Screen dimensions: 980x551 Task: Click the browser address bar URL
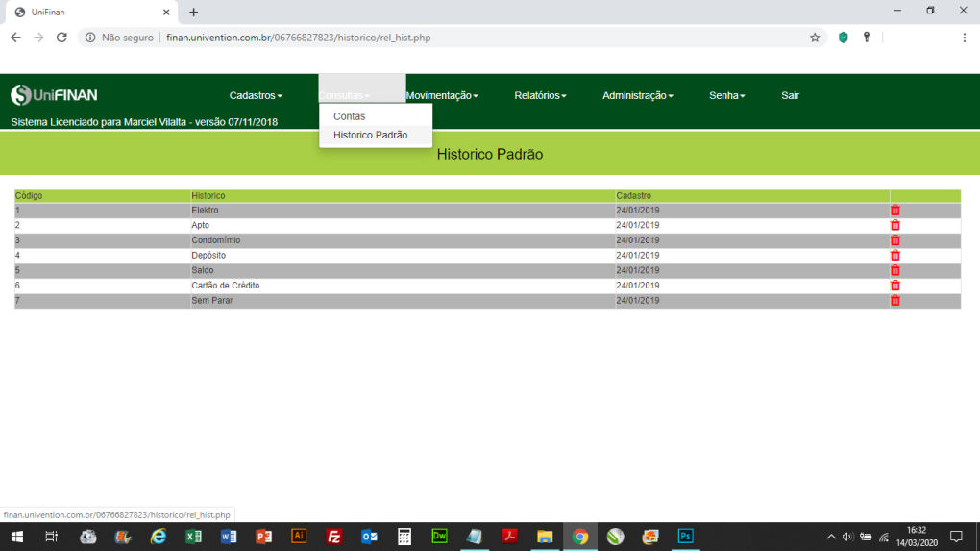[x=298, y=38]
